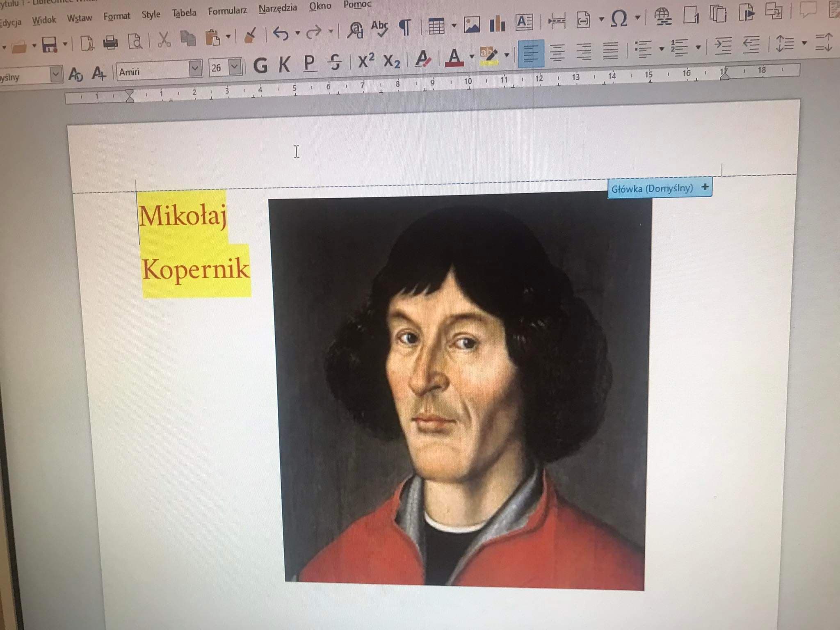The height and width of the screenshot is (630, 840).
Task: Click the Save document icon
Action: 49,44
